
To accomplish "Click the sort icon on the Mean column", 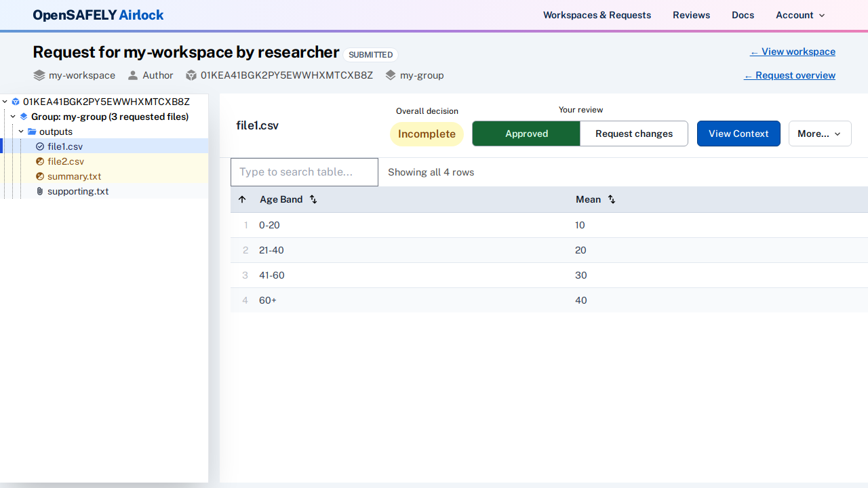I will pyautogui.click(x=611, y=199).
